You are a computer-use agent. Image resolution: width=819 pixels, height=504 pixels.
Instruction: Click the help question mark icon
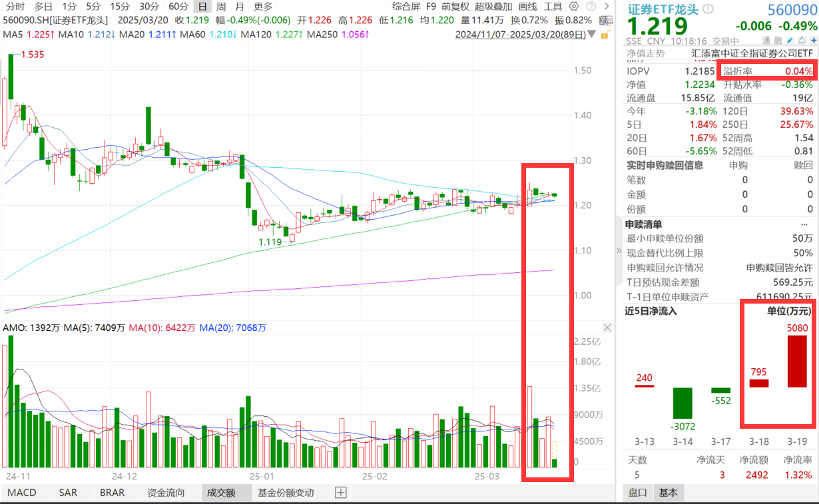pos(591,6)
